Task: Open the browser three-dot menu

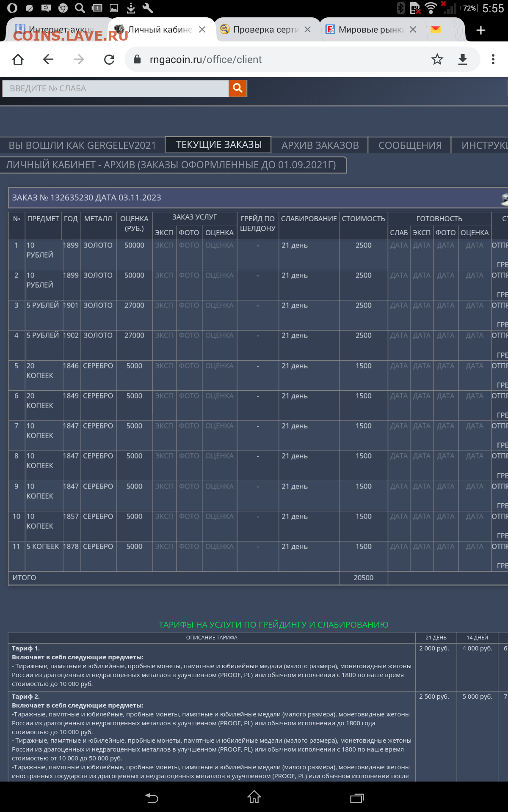Action: (x=493, y=60)
